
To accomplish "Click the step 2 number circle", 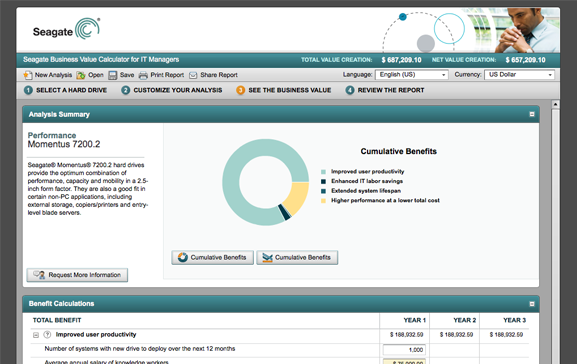I will point(125,90).
